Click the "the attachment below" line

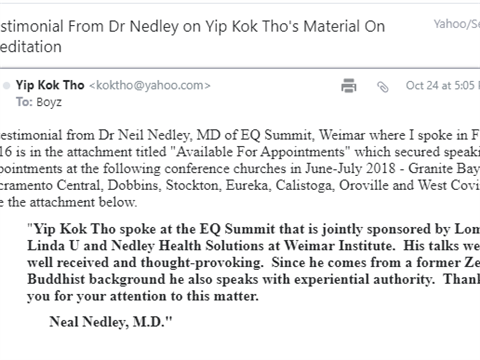(69, 202)
